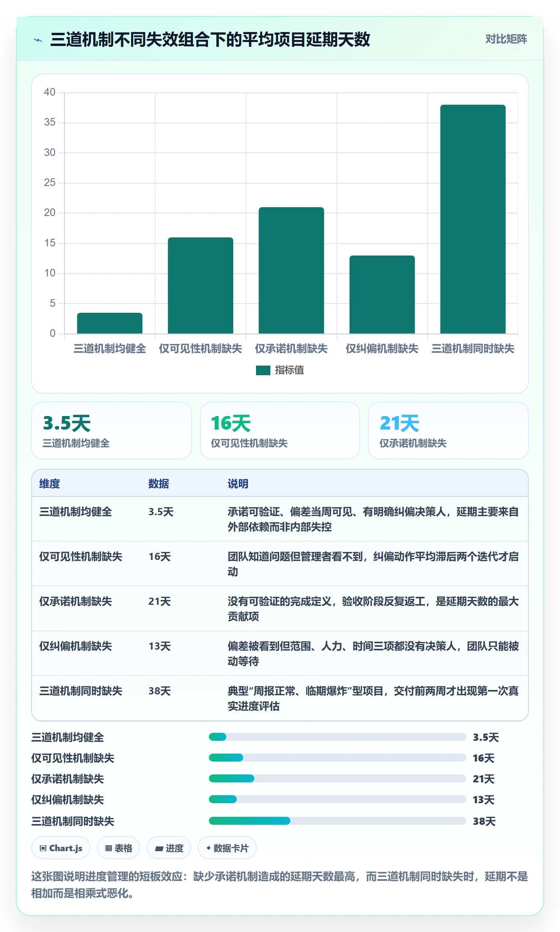Select table cell 13天 in data column
Image resolution: width=560 pixels, height=932 pixels.
[160, 646]
